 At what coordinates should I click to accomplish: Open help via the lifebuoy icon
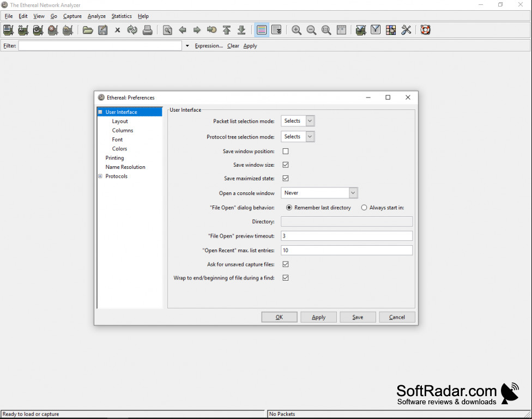pyautogui.click(x=426, y=30)
